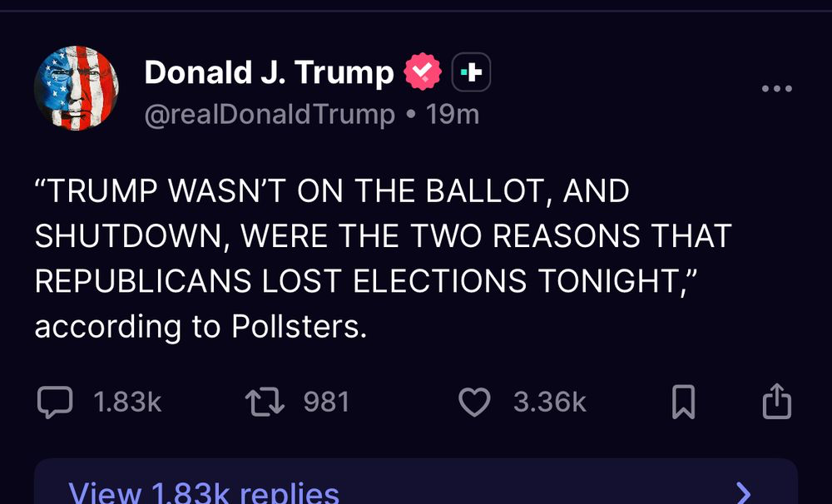Toggle the bookmark icon on the post

point(683,403)
